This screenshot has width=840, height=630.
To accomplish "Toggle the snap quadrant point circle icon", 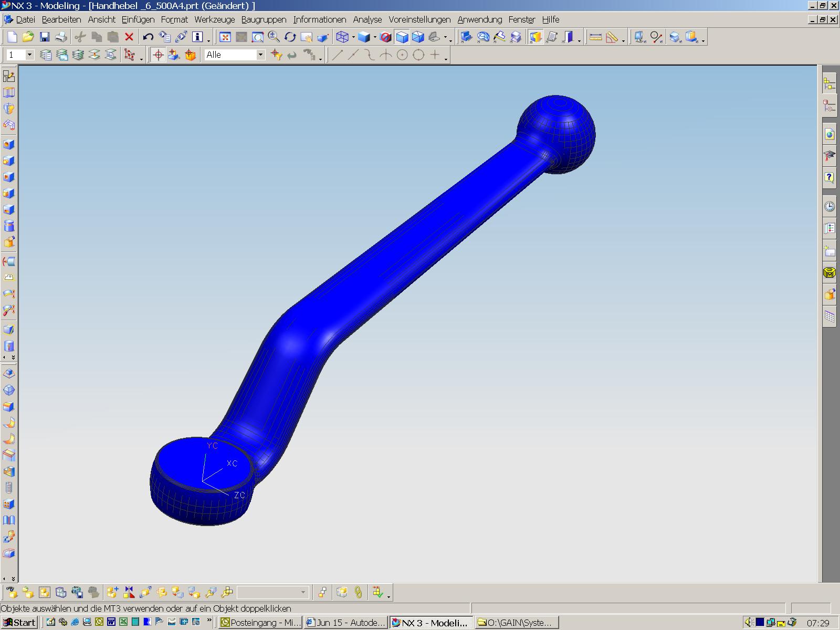I will click(x=418, y=55).
